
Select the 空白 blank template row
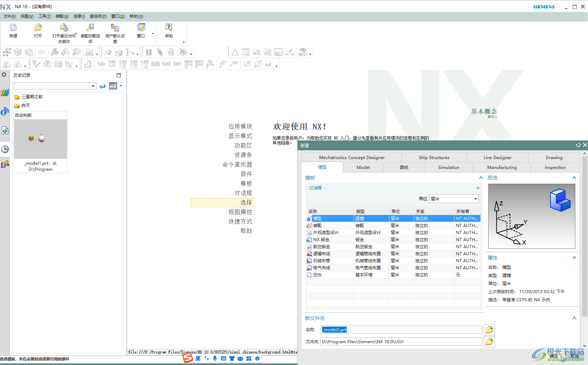[x=393, y=275]
